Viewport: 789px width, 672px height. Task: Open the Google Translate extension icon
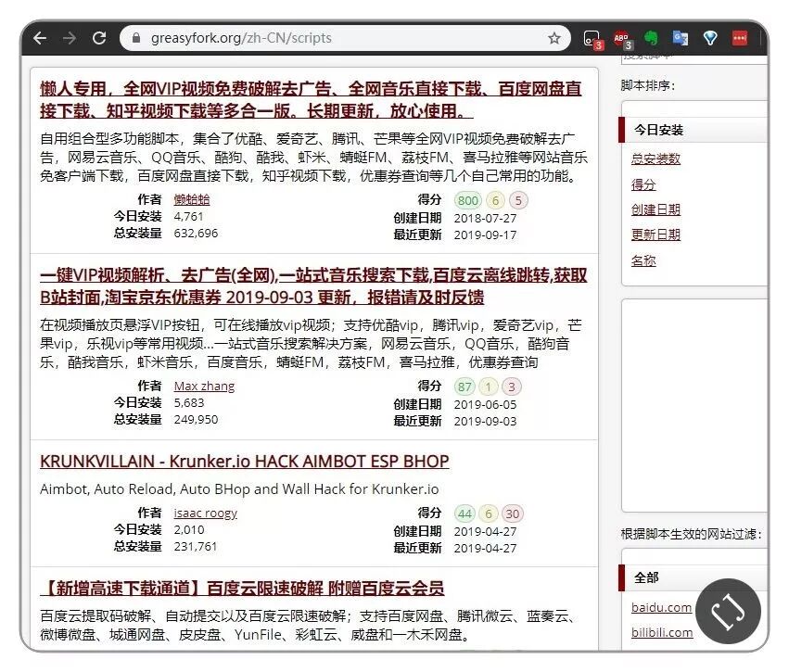[x=681, y=38]
